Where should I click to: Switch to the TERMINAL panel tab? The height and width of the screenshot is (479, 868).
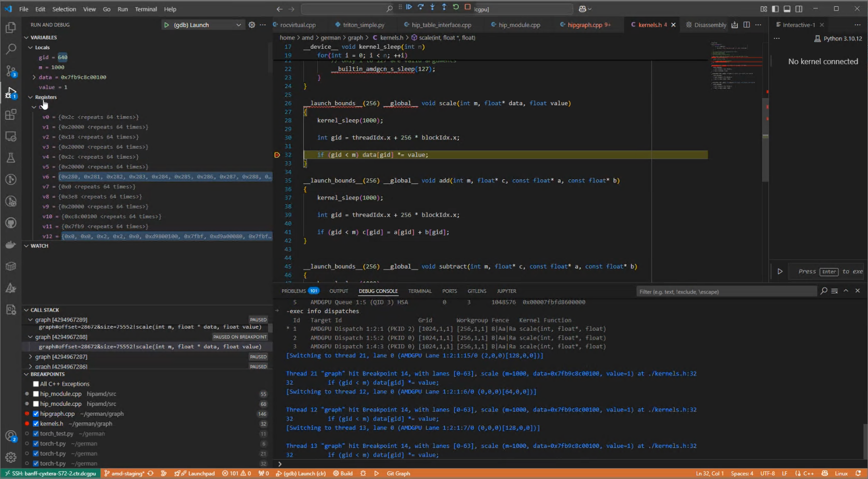click(419, 291)
